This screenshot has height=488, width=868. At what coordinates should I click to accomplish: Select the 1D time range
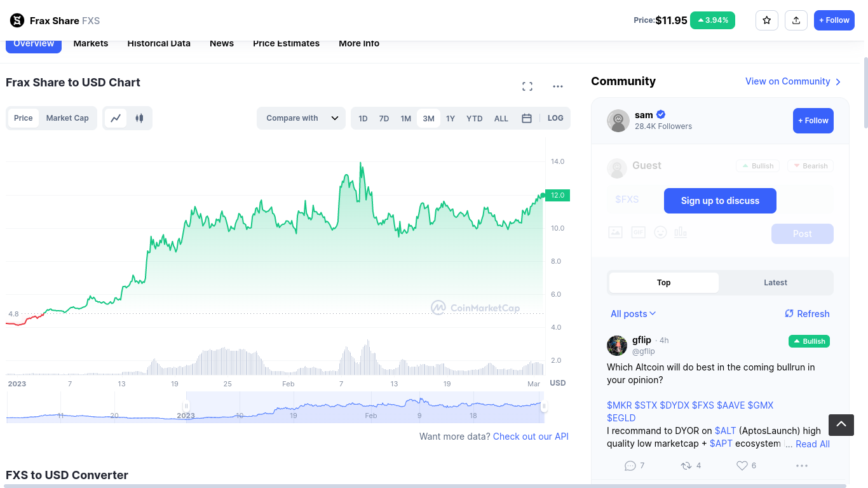363,118
